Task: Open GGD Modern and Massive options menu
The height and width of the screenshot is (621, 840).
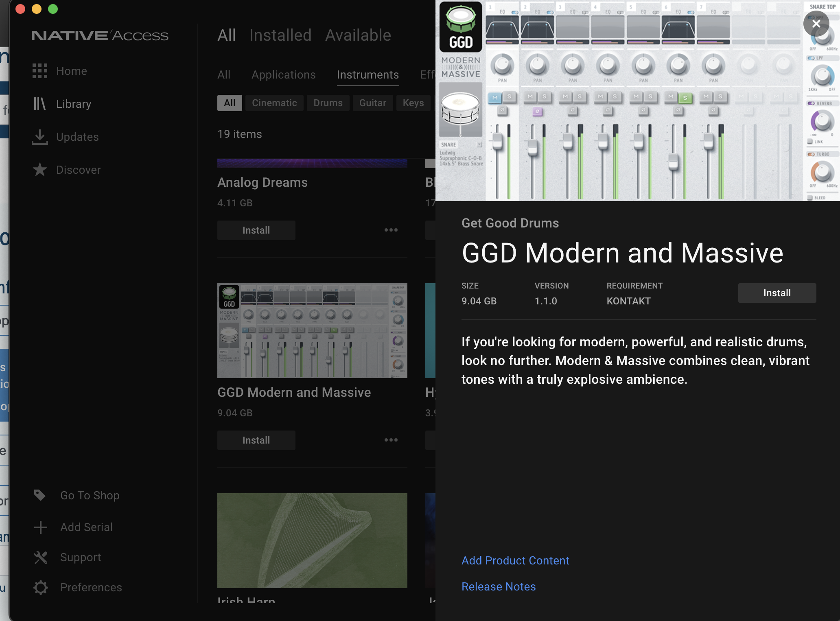Action: [391, 440]
